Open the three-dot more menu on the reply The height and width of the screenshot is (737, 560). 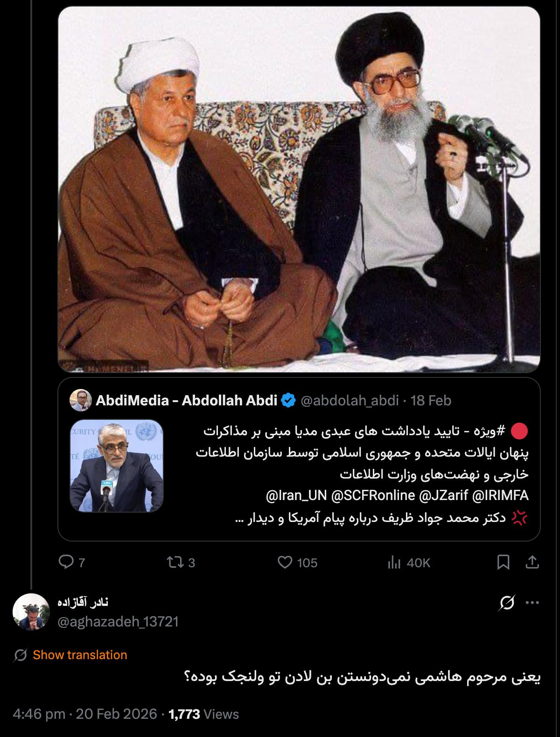click(532, 603)
